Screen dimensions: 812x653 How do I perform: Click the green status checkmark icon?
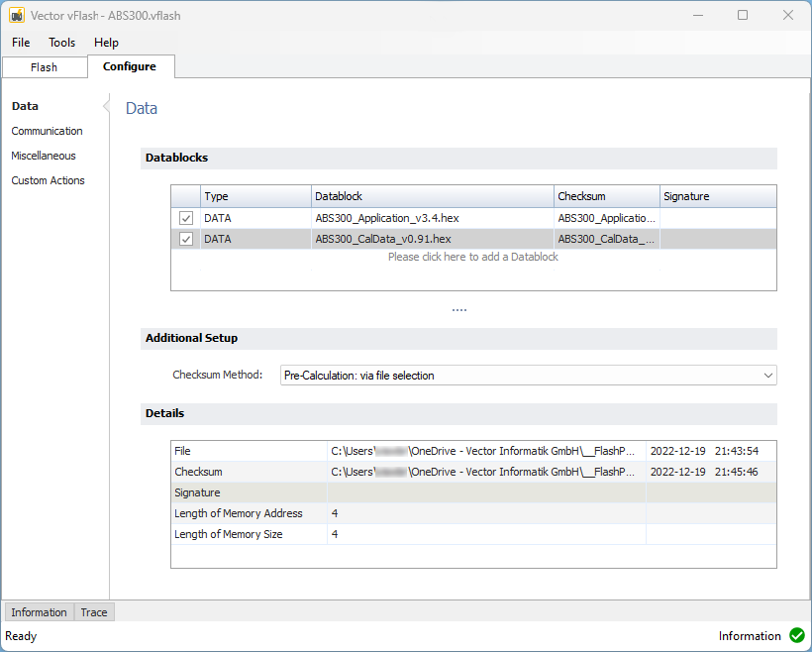797,635
